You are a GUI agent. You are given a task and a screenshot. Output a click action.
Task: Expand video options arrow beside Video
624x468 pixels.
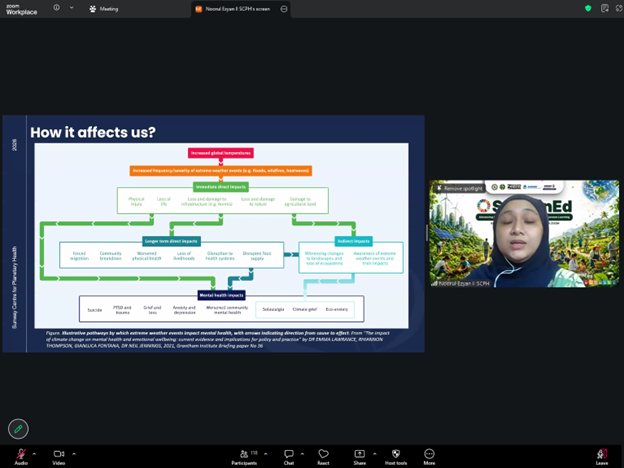(x=74, y=453)
